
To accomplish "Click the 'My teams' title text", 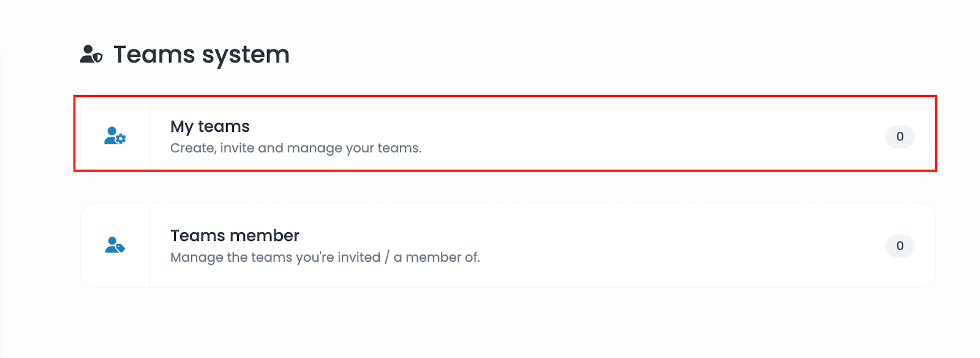I will pos(209,126).
